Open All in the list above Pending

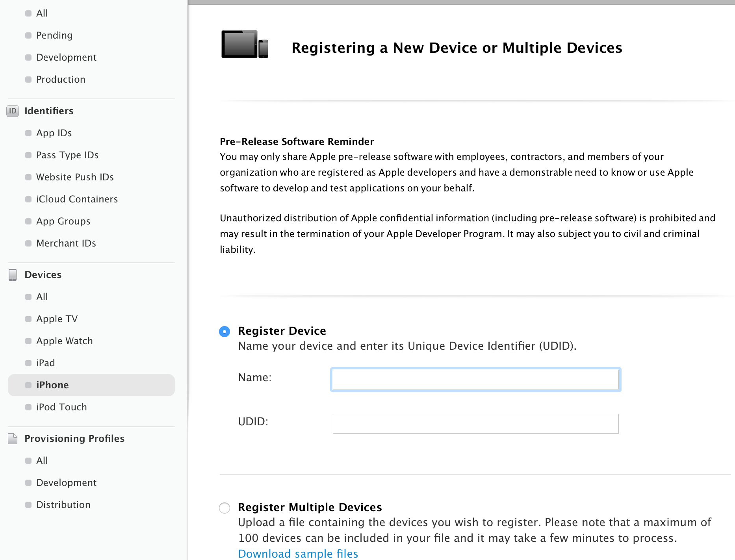42,13
